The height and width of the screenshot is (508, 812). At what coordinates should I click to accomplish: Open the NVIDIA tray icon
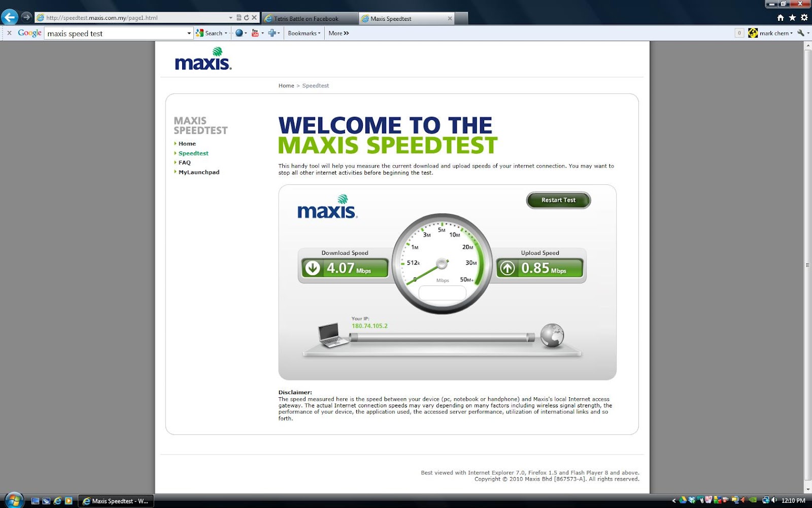pos(753,500)
